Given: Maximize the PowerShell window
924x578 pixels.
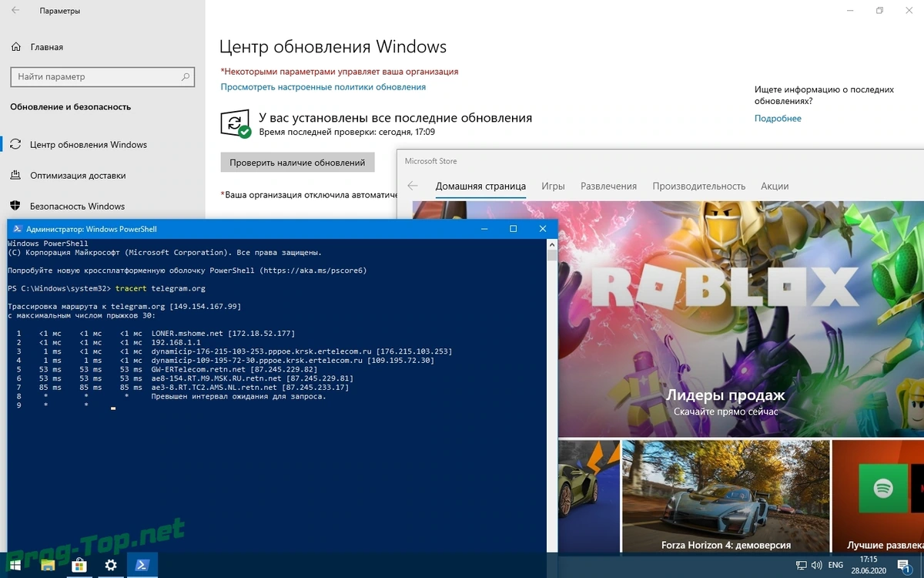Looking at the screenshot, I should [x=513, y=229].
